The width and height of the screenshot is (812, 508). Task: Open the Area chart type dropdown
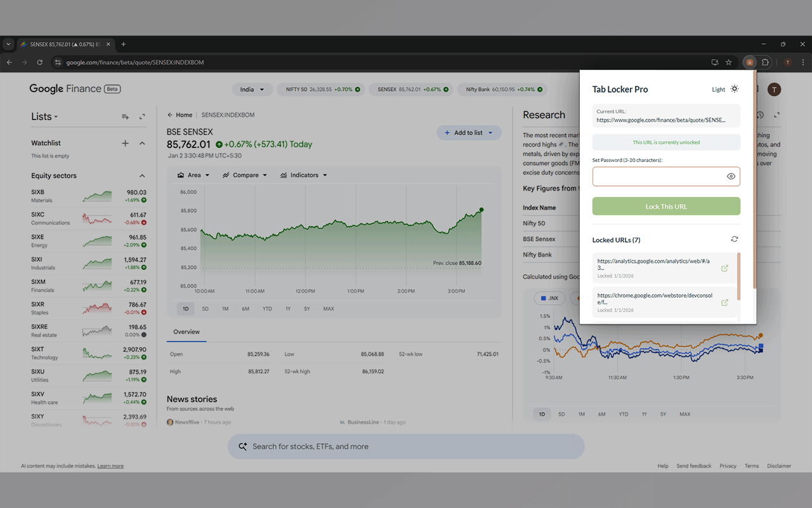pyautogui.click(x=193, y=175)
